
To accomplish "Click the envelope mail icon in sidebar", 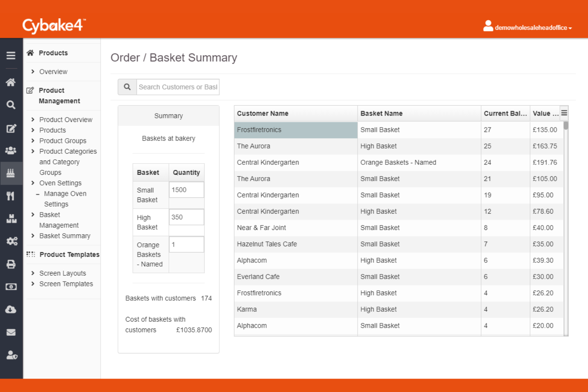I will pyautogui.click(x=11, y=332).
